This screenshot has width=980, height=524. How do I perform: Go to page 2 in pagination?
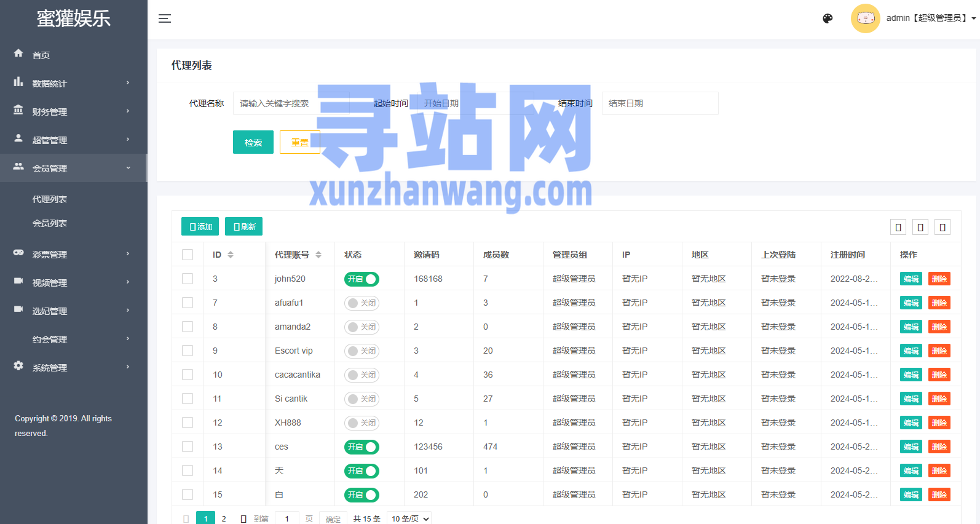[224, 519]
